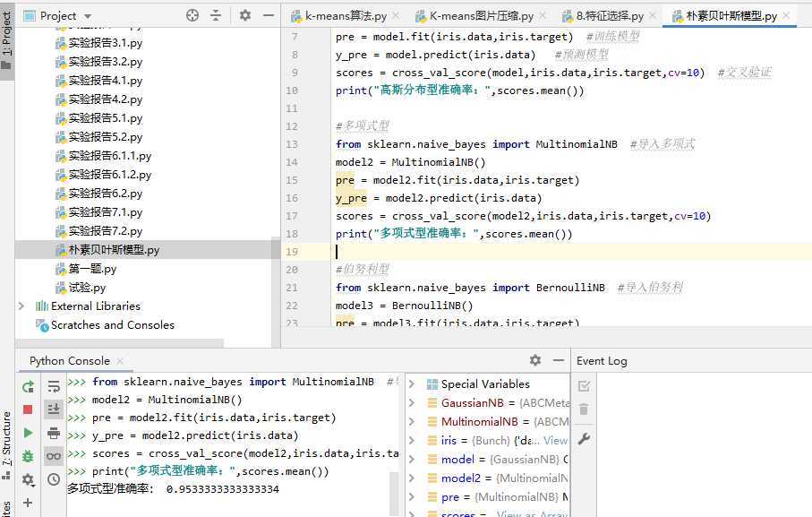This screenshot has height=517, width=812.
Task: Stop the Python console with red square
Action: pos(28,409)
